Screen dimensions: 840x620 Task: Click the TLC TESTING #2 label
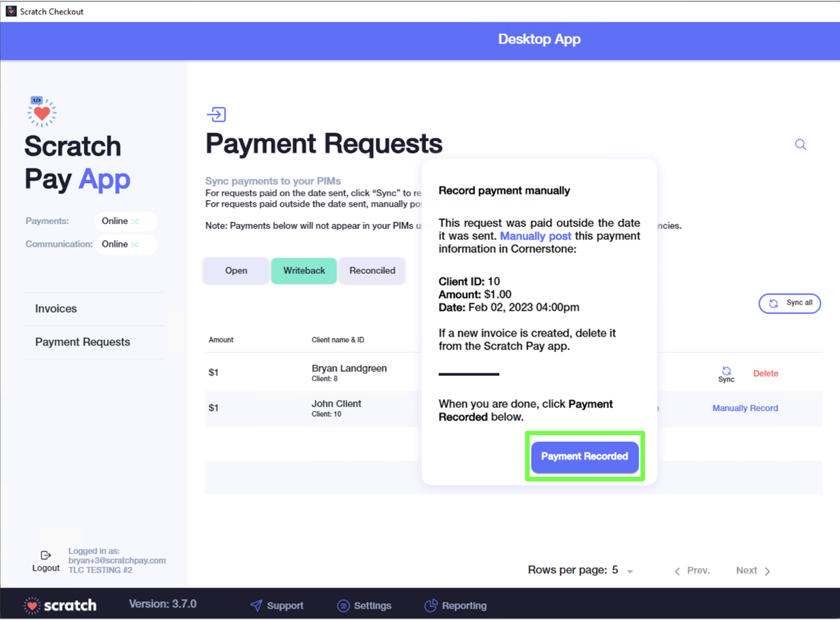pos(100,570)
